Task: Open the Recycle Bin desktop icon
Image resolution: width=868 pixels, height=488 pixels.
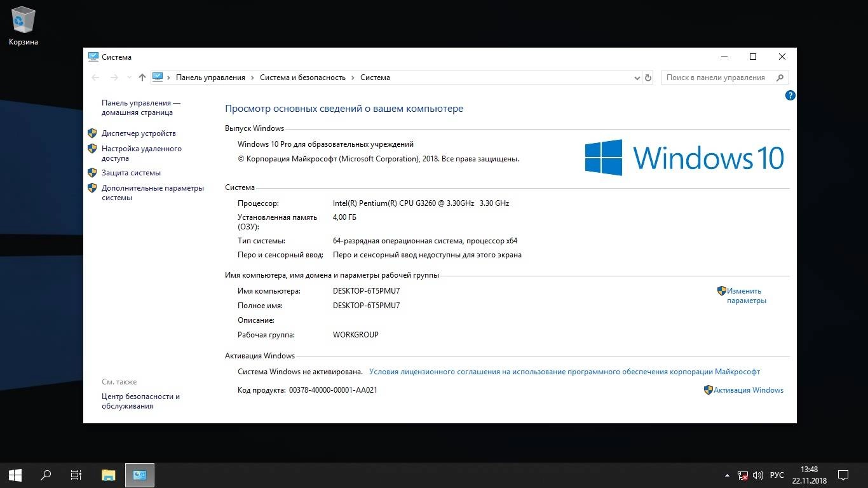Action: click(24, 25)
